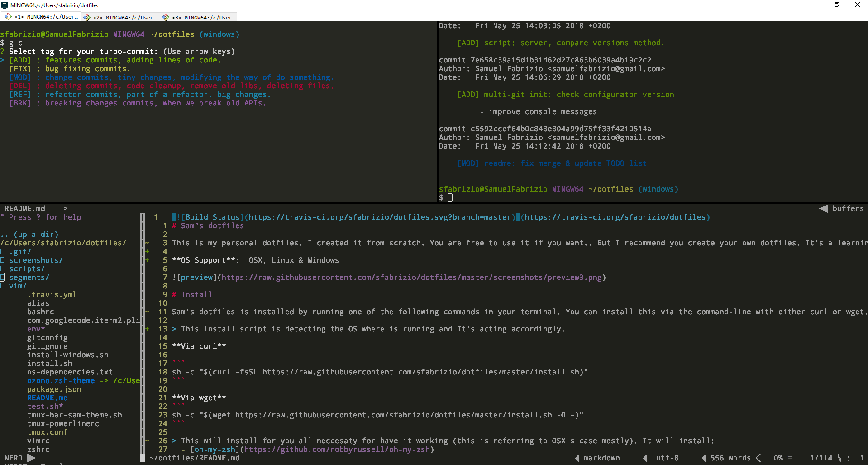Click commit hash c5592cce in git log
This screenshot has width=868, height=465.
tap(561, 129)
